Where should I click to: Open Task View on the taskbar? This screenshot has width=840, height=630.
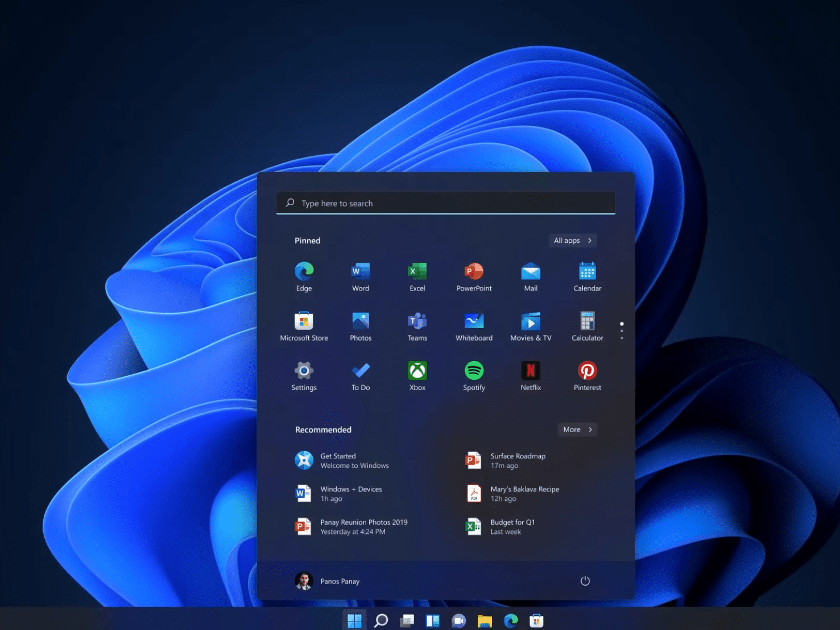407,621
